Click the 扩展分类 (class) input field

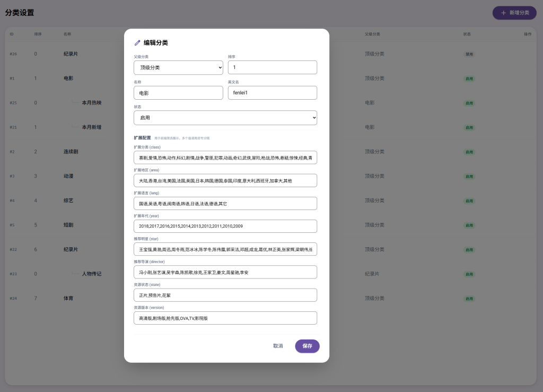225,158
